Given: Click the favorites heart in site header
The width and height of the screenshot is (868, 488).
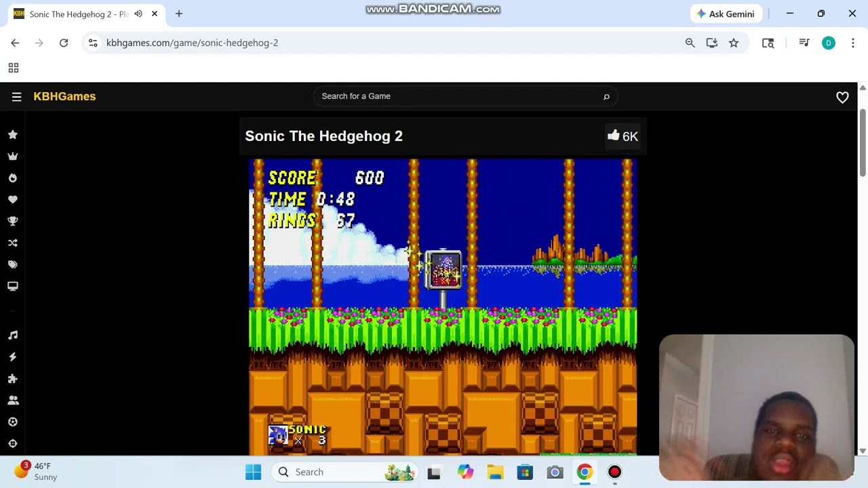Looking at the screenshot, I should [842, 98].
